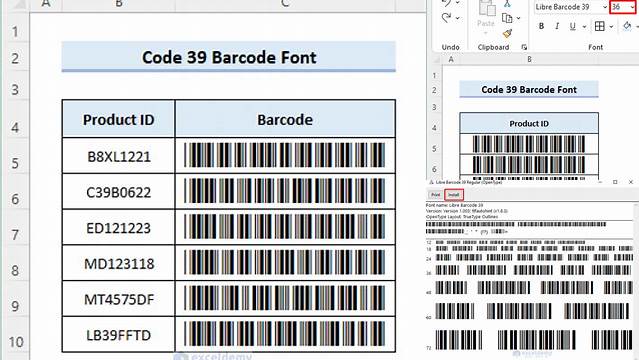Select the Format Painter brush icon

pos(507,33)
